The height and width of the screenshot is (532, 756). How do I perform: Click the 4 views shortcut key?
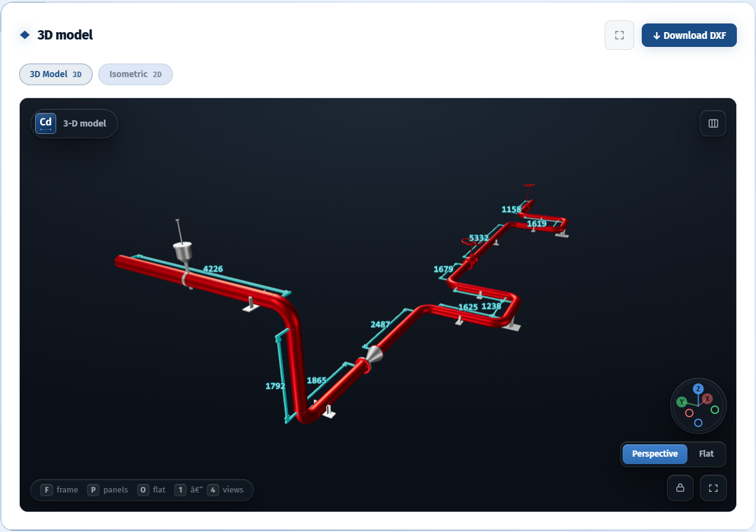214,490
